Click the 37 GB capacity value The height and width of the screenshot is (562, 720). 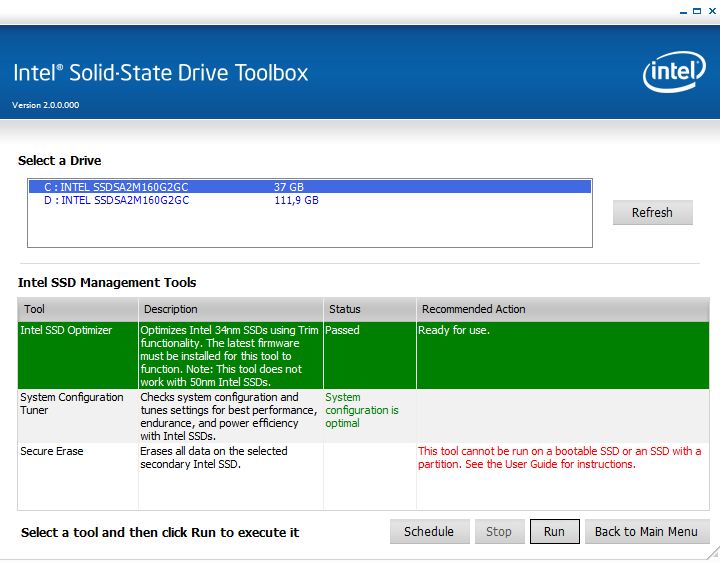tap(289, 187)
